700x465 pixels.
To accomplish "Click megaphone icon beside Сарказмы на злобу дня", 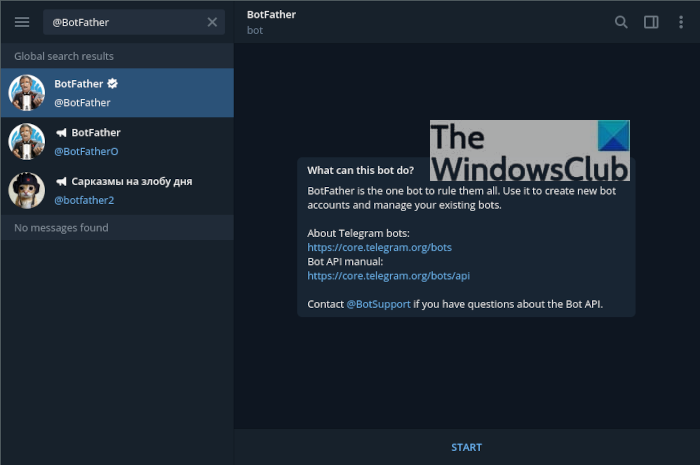I will 61,181.
